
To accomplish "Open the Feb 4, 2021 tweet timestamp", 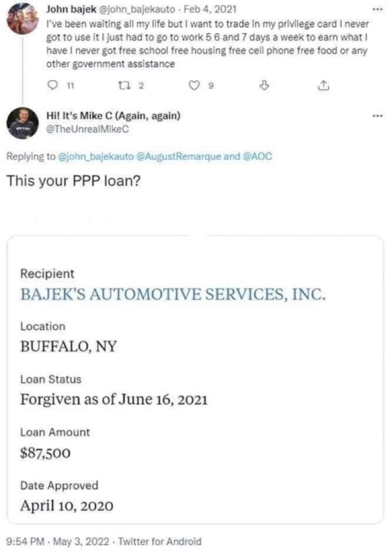I will point(210,9).
